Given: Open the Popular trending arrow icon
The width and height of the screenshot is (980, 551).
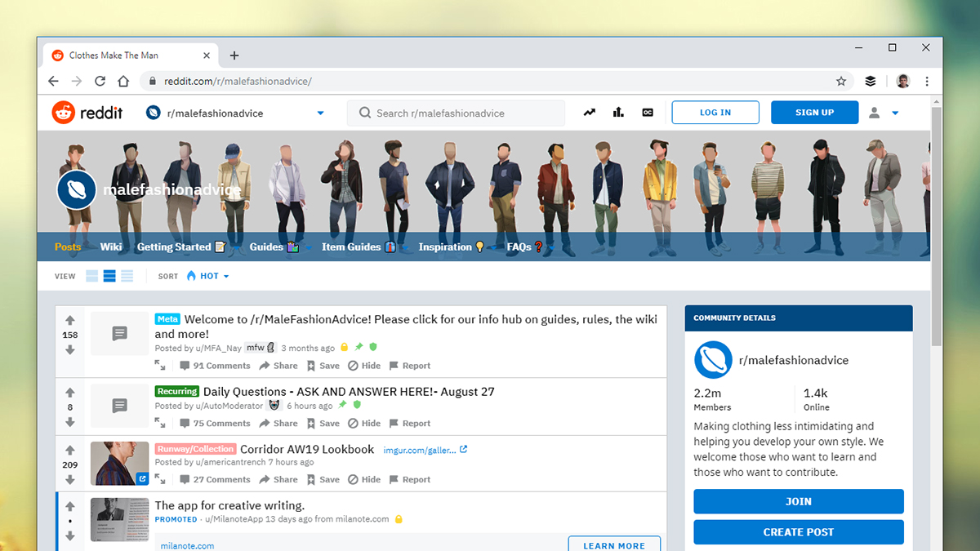Looking at the screenshot, I should click(589, 113).
